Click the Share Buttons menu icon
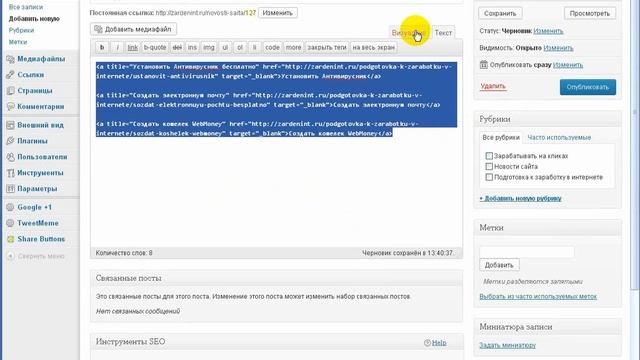Viewport: 640px width, 360px height. click(x=11, y=239)
